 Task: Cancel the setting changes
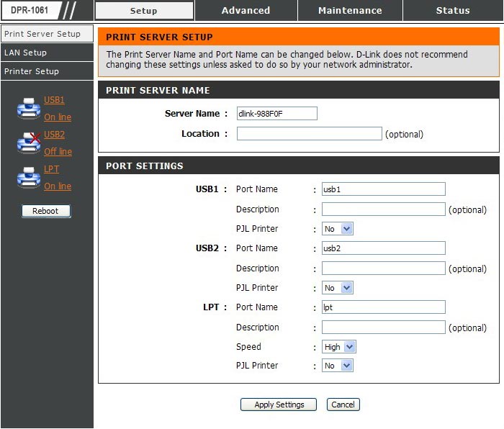coord(343,405)
